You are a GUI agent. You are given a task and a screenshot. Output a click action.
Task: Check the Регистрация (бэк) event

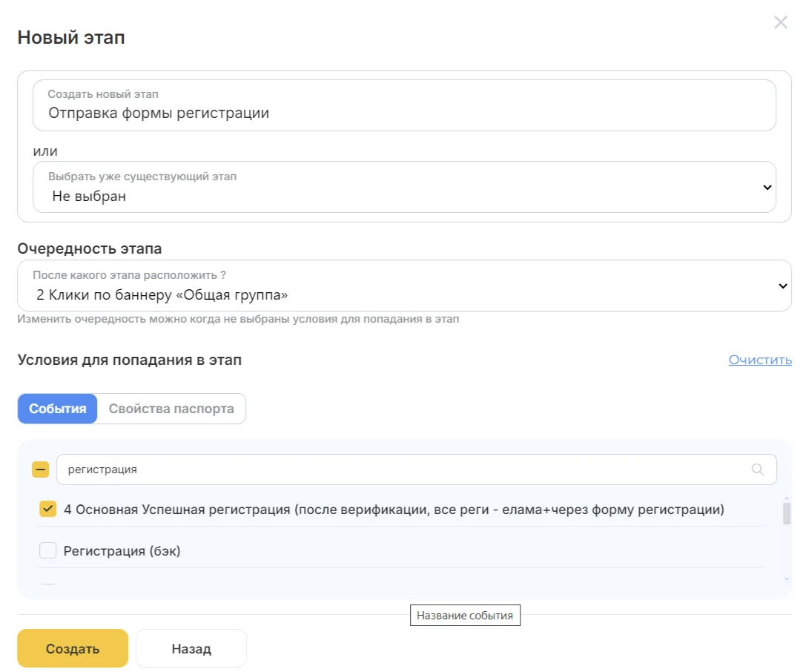47,550
